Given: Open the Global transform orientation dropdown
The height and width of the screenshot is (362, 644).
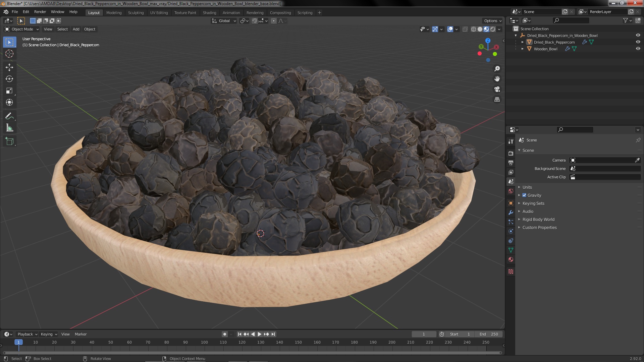Looking at the screenshot, I should pos(224,21).
